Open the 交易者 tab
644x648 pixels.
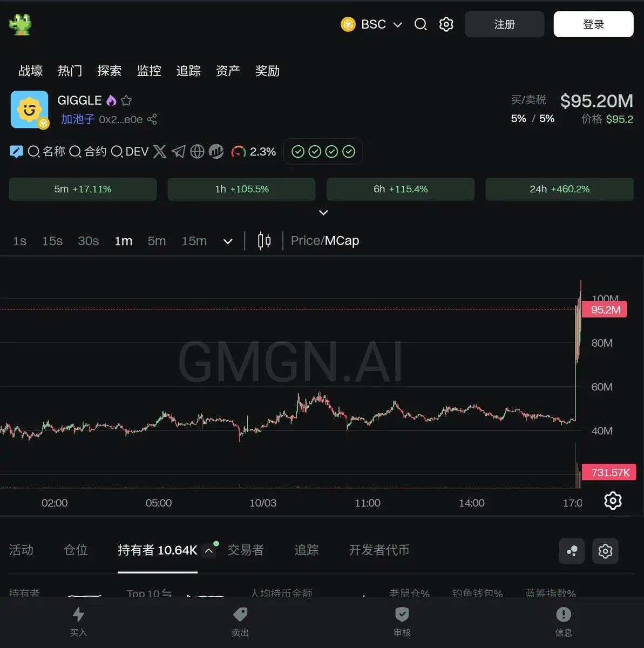point(246,550)
